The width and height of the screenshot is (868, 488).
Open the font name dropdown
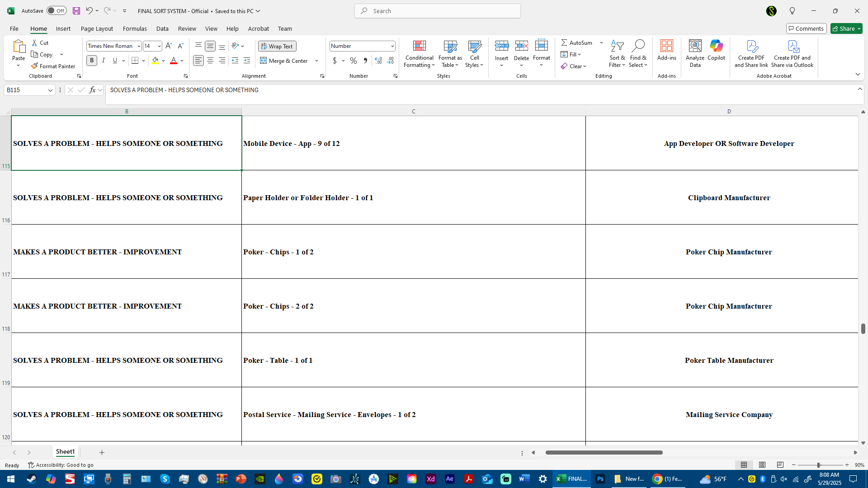139,46
